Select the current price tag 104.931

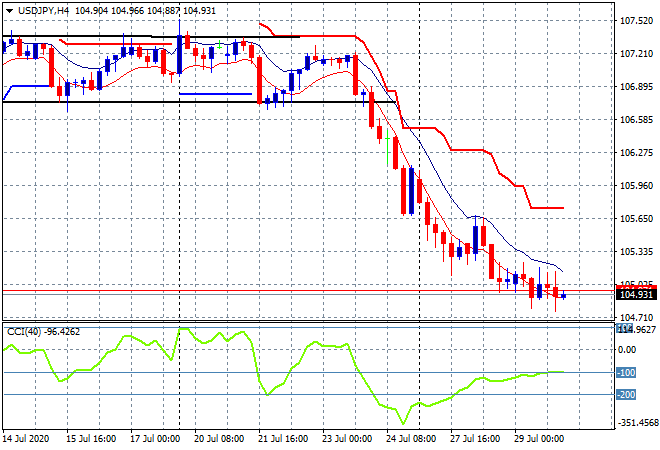click(x=636, y=295)
